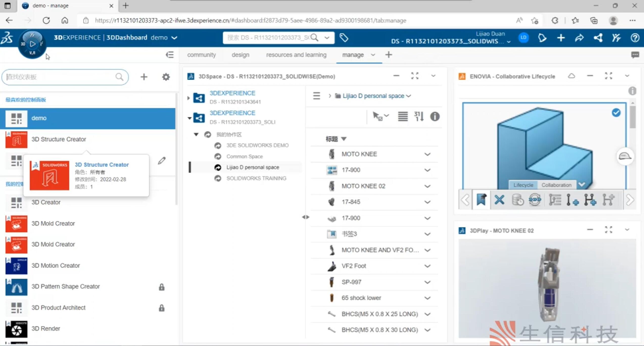Click the LD user avatar

point(523,38)
